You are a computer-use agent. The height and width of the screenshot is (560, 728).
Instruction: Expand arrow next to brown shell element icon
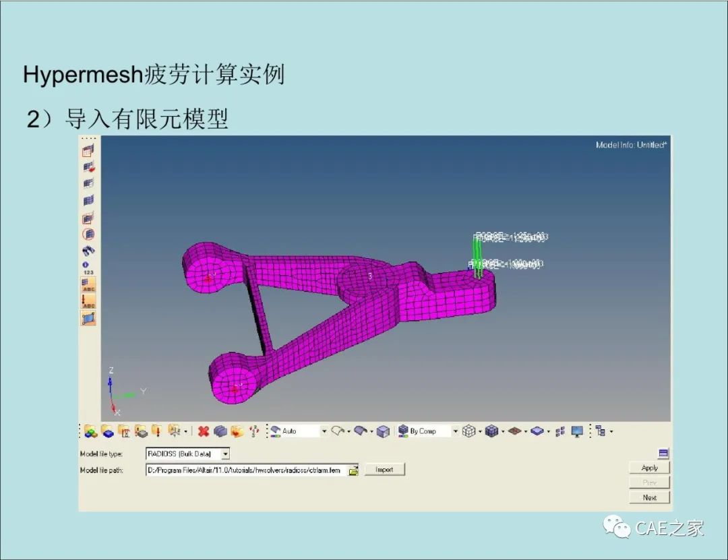pos(526,432)
